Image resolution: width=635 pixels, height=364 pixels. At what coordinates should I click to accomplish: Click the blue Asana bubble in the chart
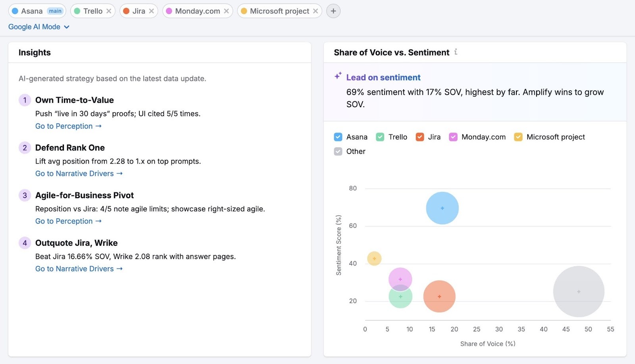[442, 208]
